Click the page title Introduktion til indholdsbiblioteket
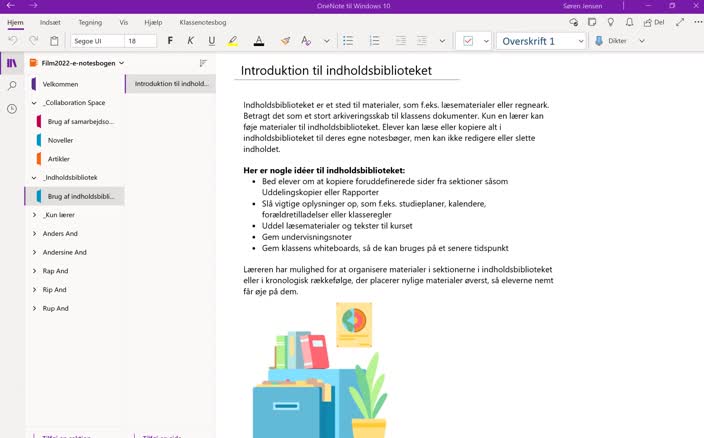Screen dimensions: 704x438 coord(336,70)
